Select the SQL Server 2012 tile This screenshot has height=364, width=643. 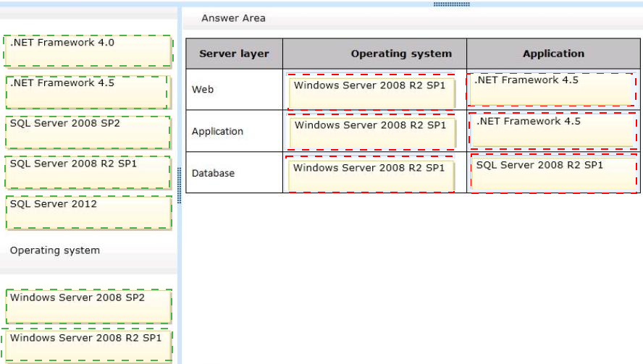click(88, 212)
